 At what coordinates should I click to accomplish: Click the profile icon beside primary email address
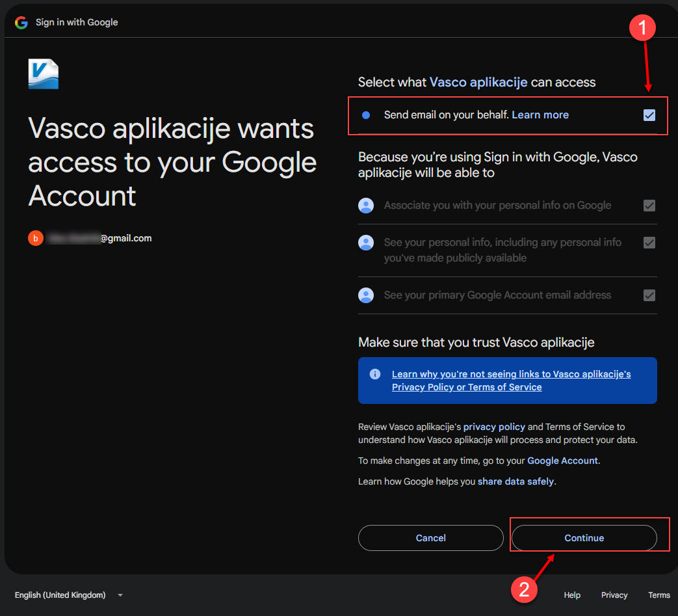tap(366, 295)
